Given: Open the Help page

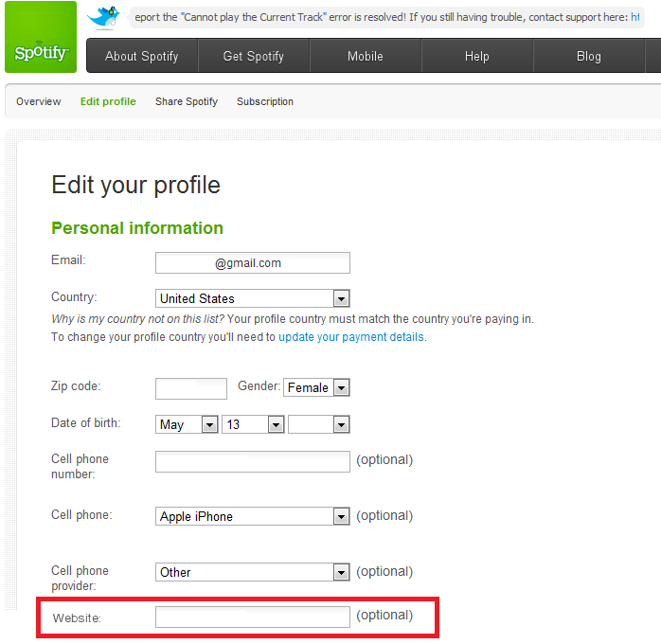Looking at the screenshot, I should [x=476, y=56].
